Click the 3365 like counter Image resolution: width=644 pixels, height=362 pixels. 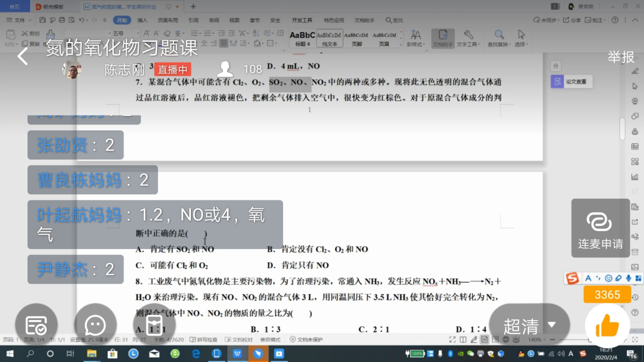pos(607,295)
